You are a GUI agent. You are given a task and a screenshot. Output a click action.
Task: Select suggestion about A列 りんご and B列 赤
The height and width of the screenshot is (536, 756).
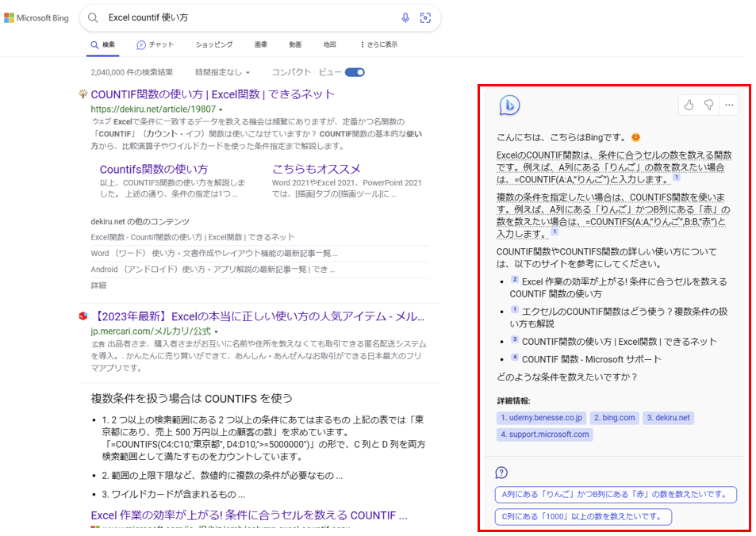coord(616,495)
